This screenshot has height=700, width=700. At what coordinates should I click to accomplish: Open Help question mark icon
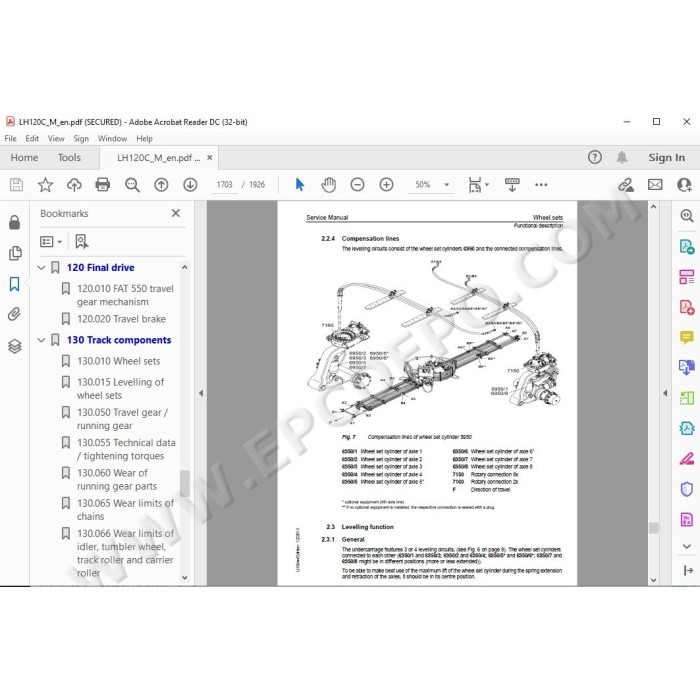pos(595,157)
